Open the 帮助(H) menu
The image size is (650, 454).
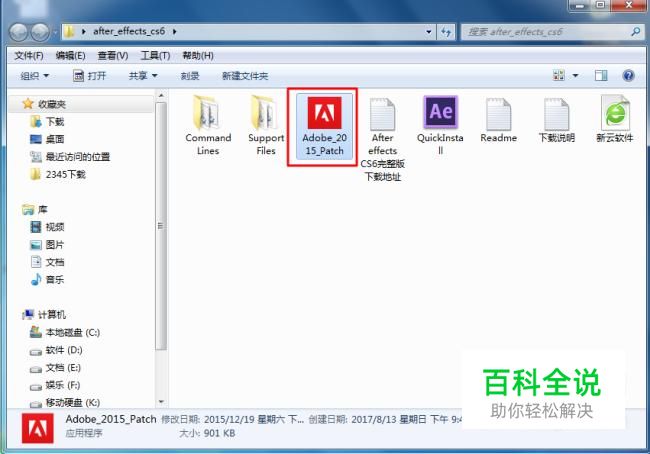click(x=198, y=56)
